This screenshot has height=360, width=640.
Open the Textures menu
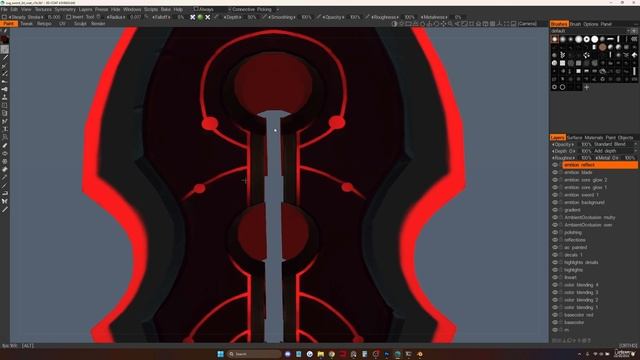click(42, 9)
